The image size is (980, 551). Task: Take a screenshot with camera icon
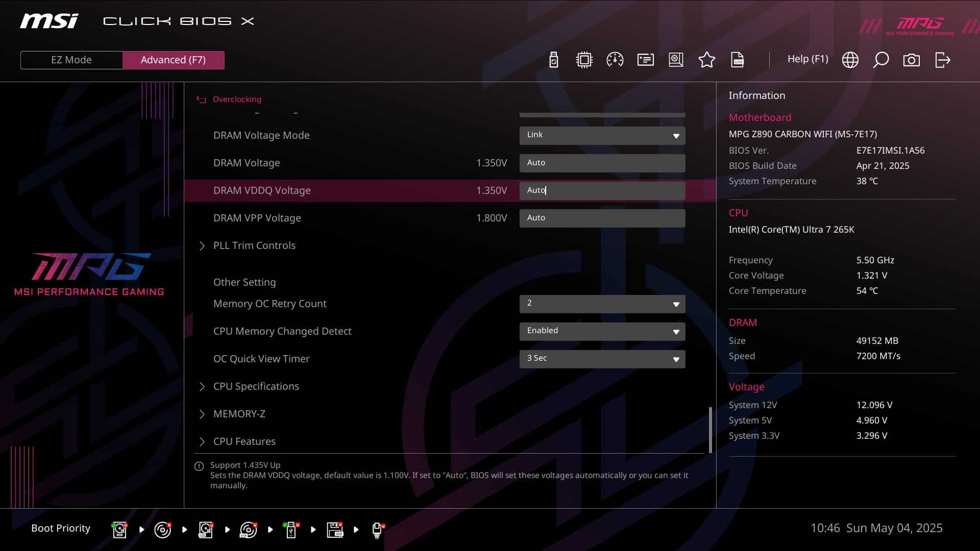[911, 60]
